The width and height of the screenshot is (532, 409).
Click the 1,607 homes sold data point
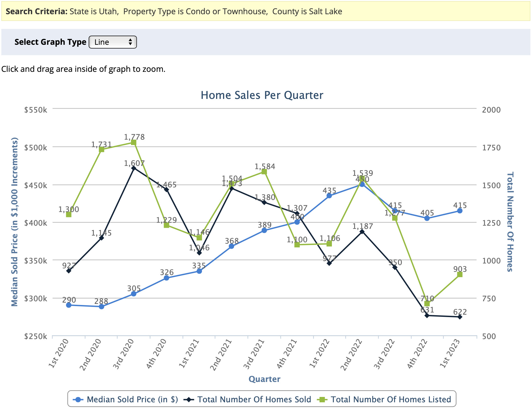(134, 168)
